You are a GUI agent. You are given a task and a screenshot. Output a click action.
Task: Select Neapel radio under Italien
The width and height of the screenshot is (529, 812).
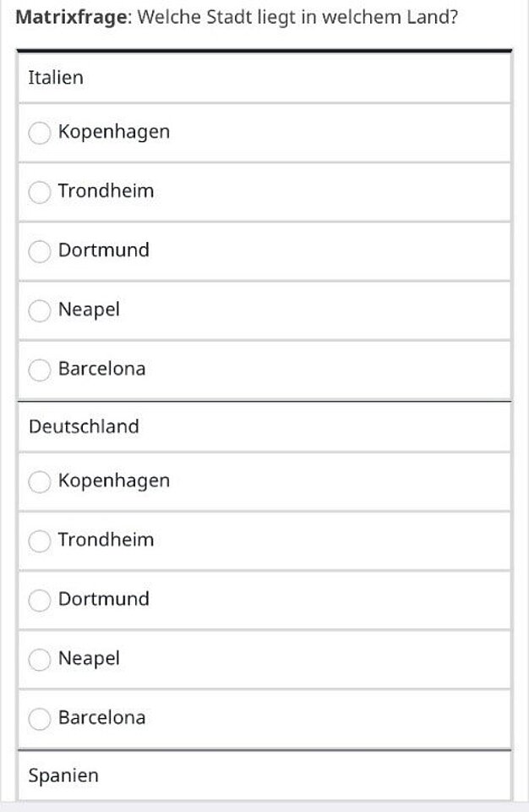(40, 310)
